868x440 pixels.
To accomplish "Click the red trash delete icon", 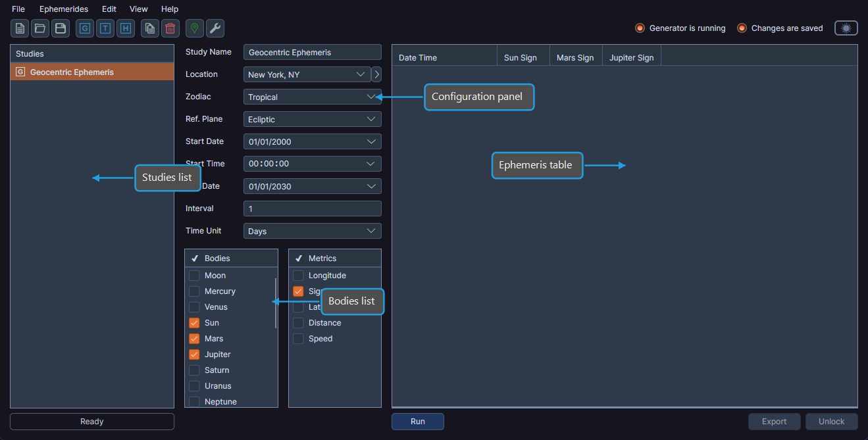I will click(170, 28).
